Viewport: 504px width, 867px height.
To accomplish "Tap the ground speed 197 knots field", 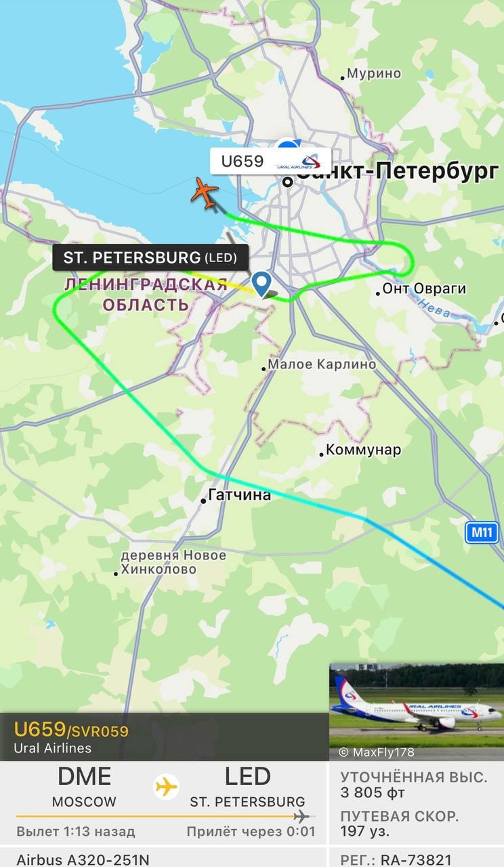I will [416, 823].
